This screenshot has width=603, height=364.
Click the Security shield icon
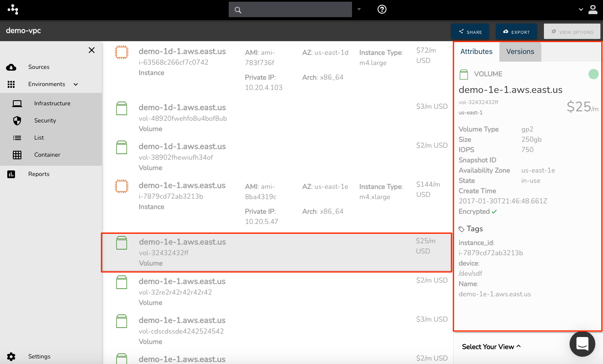click(x=17, y=121)
